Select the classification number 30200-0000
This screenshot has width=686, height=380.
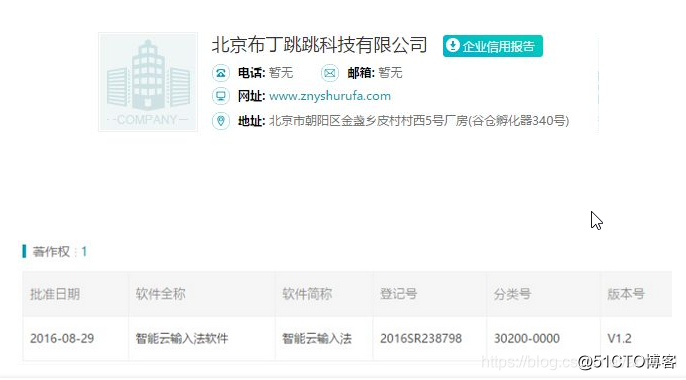tap(527, 338)
